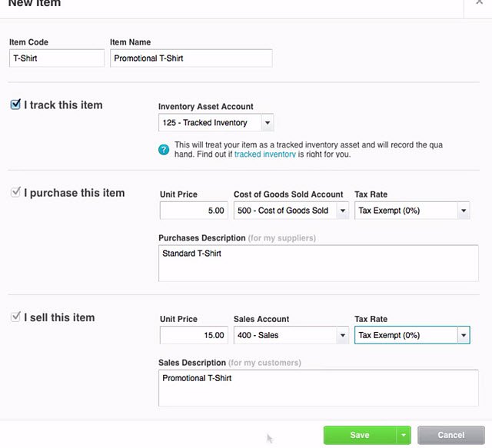
Task: Toggle the 'I track this item' checkbox
Action: pos(15,105)
